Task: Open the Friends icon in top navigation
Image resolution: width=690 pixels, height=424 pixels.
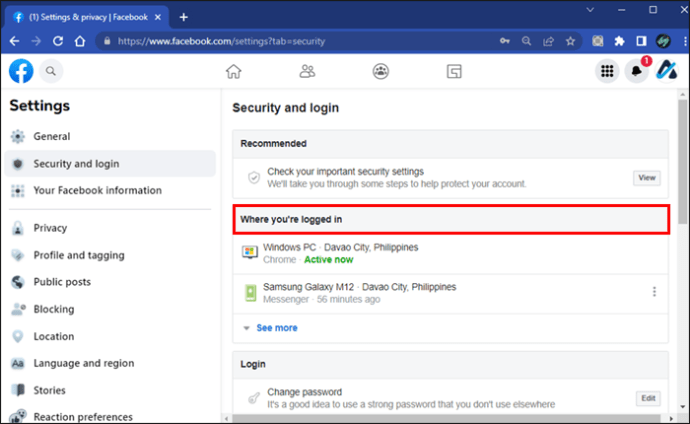Action: coord(307,71)
